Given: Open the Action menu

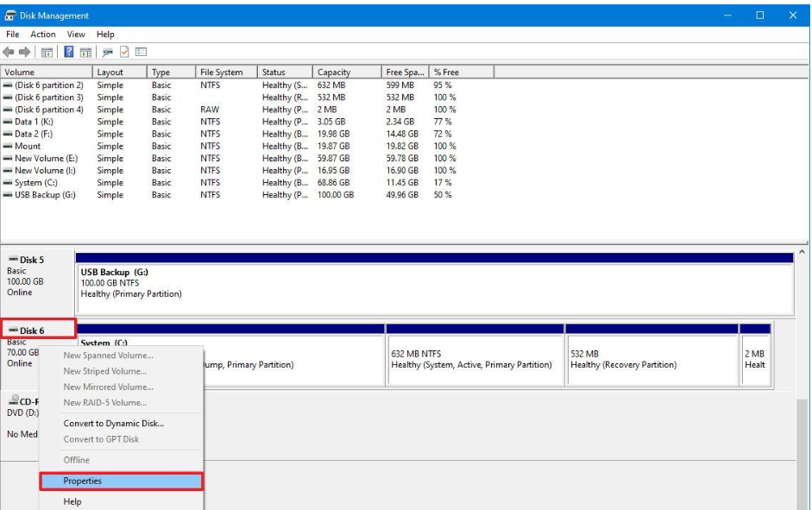Looking at the screenshot, I should tap(43, 35).
